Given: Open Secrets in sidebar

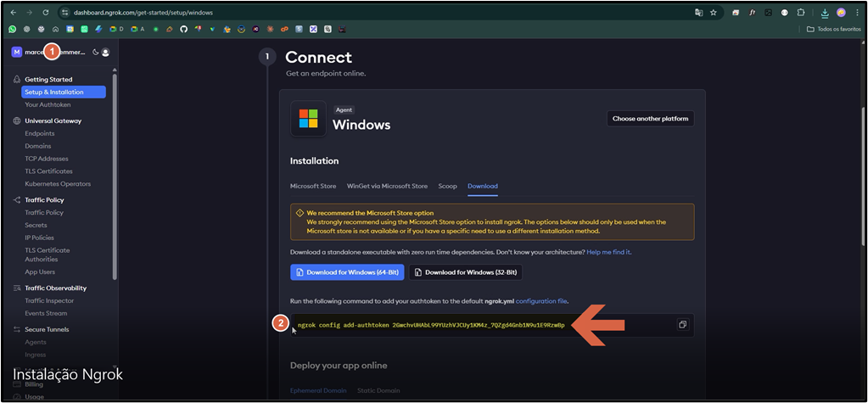Looking at the screenshot, I should [x=36, y=226].
